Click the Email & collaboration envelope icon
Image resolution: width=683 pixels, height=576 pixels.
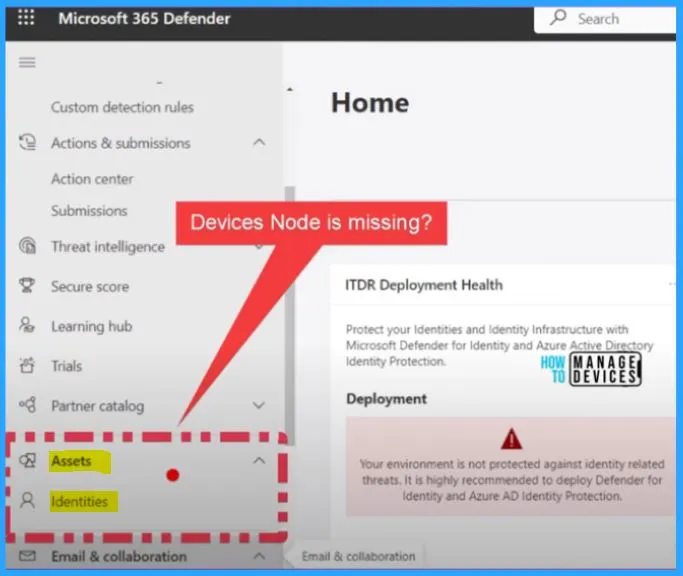click(x=27, y=556)
